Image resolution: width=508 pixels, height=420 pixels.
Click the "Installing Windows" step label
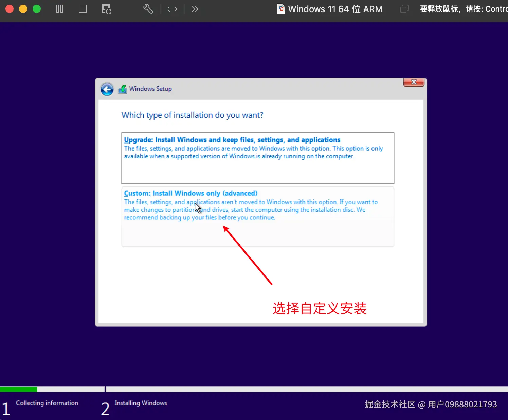(x=141, y=403)
